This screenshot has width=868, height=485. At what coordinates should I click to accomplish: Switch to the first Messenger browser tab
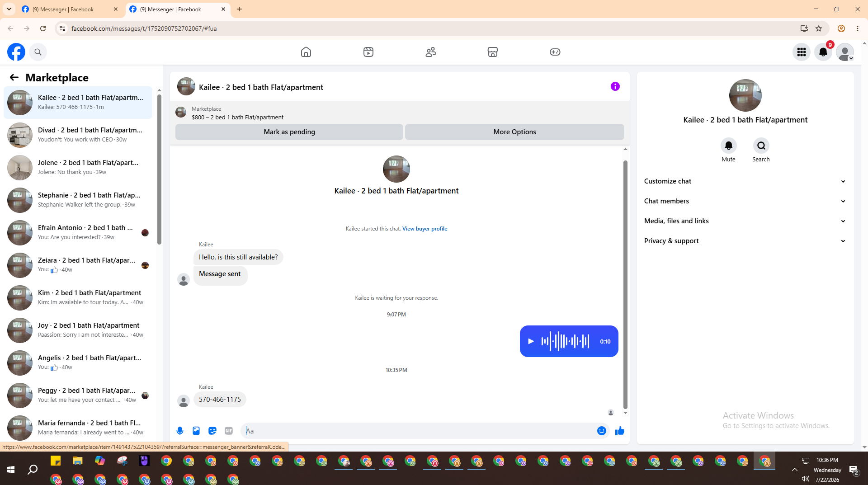click(70, 9)
